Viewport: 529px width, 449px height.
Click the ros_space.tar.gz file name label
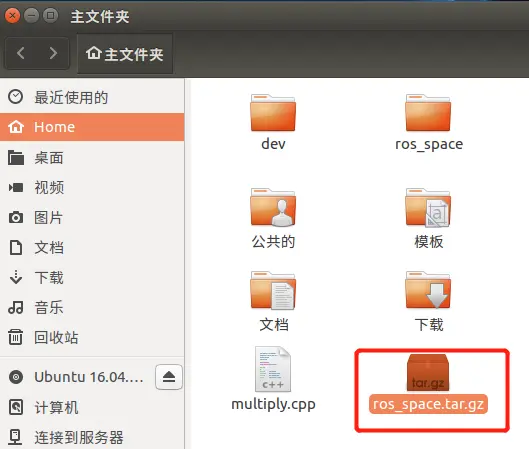coord(428,404)
